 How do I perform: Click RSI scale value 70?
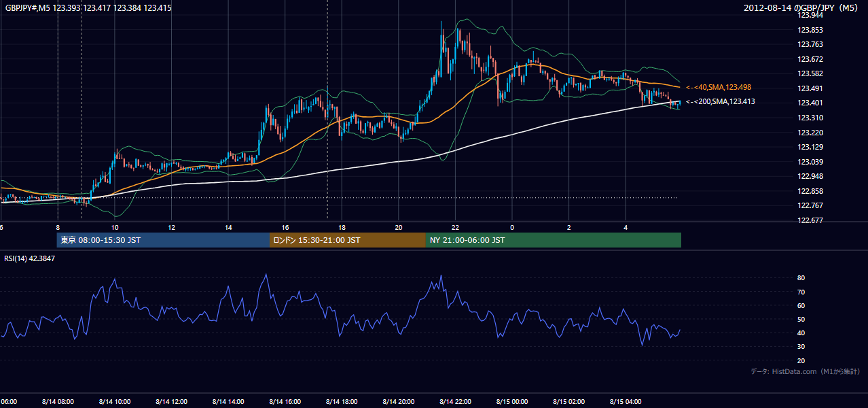801,292
